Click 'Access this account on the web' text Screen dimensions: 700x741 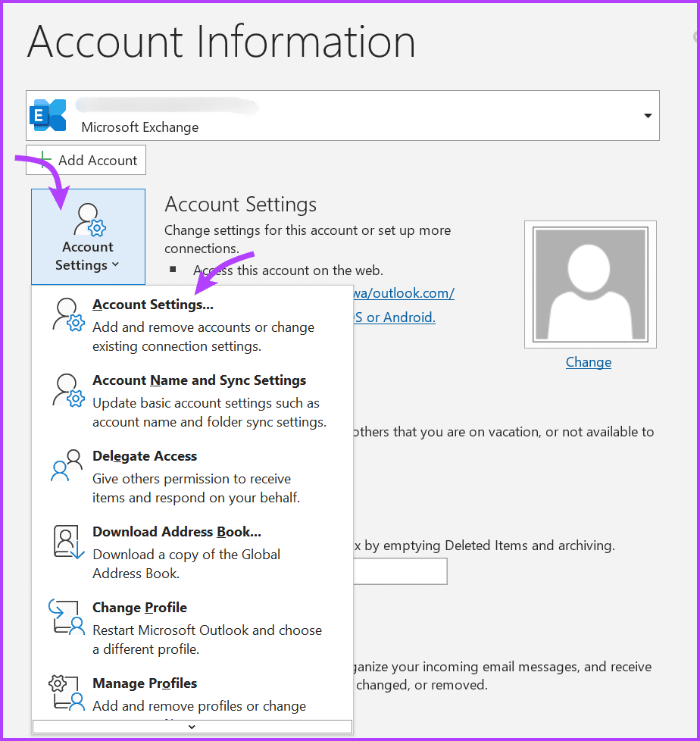point(288,270)
